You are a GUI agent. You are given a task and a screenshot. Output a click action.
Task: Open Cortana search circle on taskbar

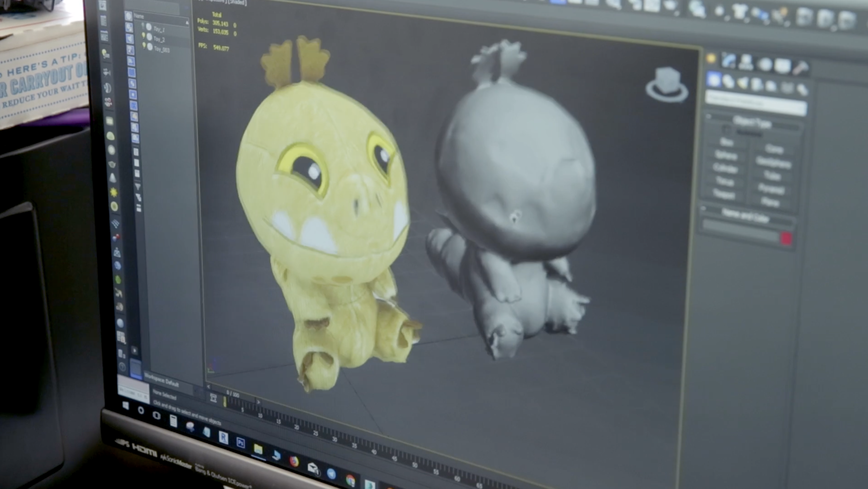[x=141, y=410]
